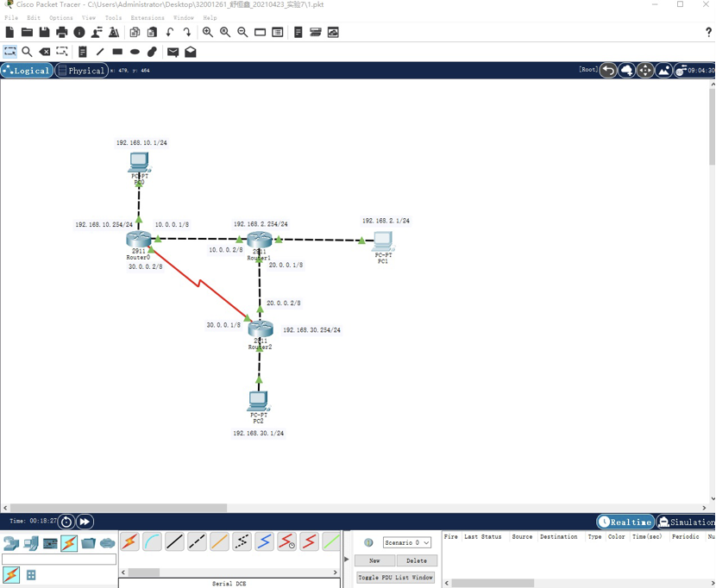Select the Delete tool in toolbar
Screen dimensions: 716x588
point(45,52)
